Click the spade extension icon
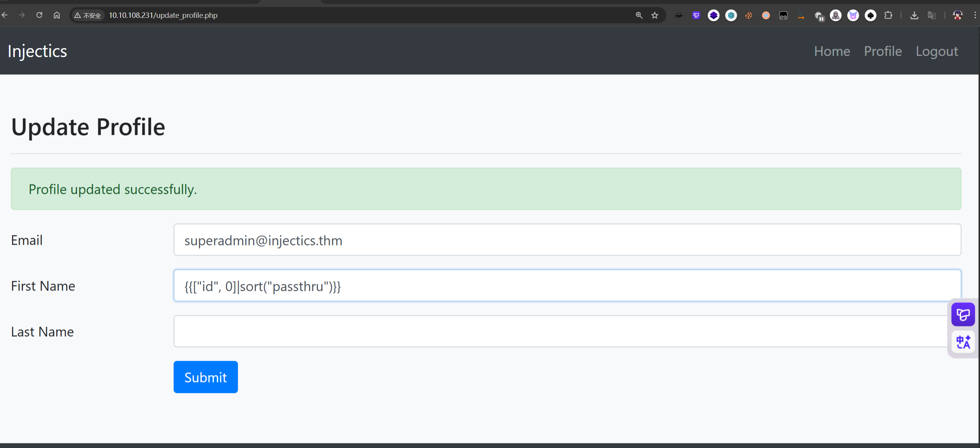The image size is (980, 448). tap(870, 16)
